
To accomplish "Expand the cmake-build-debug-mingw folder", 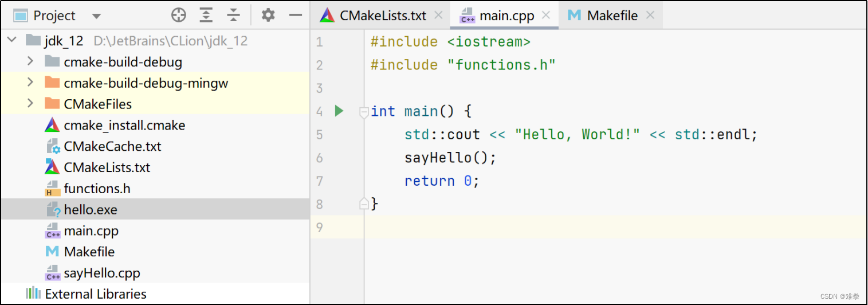I will tap(30, 83).
